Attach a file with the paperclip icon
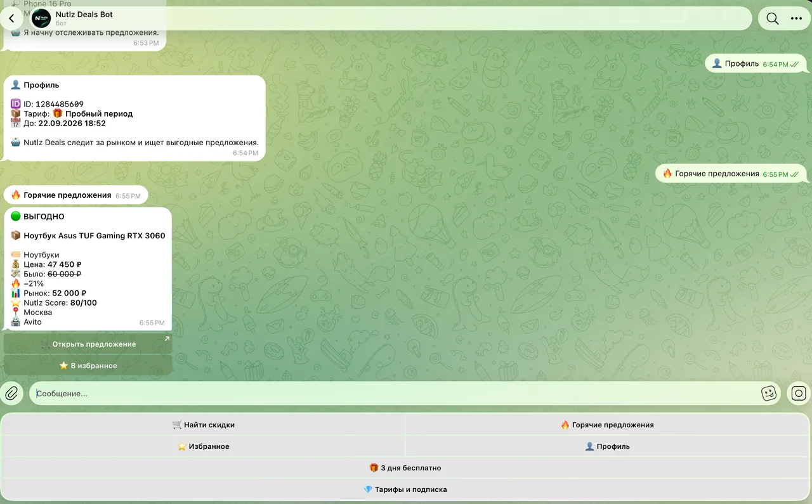The image size is (812, 504). (11, 393)
